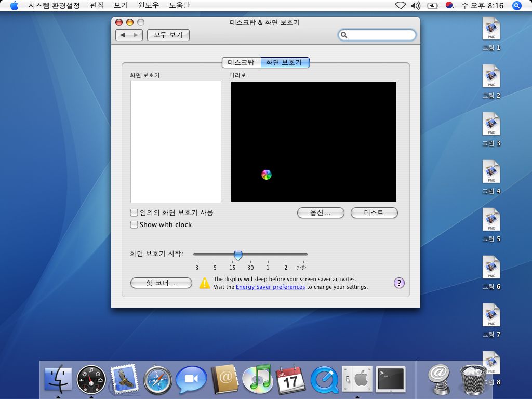
Task: Click the screen saver start time slider knob
Action: (238, 255)
